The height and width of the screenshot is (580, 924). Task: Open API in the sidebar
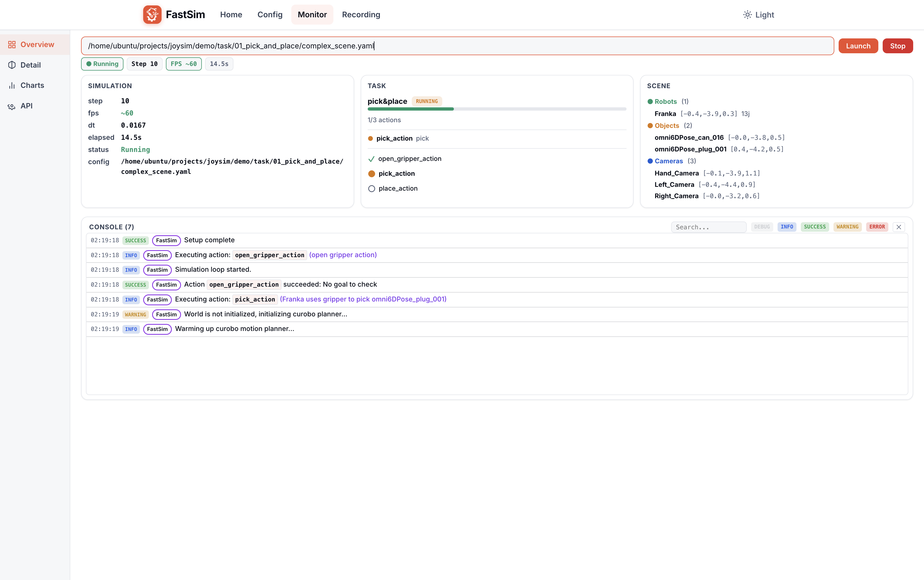coord(35,106)
